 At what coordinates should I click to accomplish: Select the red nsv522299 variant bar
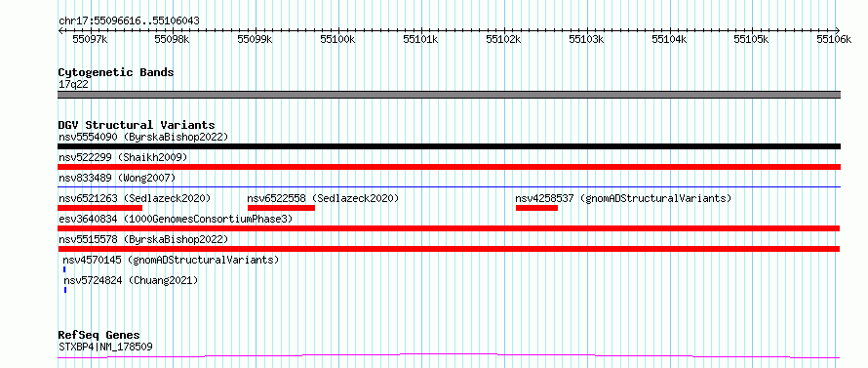449,167
